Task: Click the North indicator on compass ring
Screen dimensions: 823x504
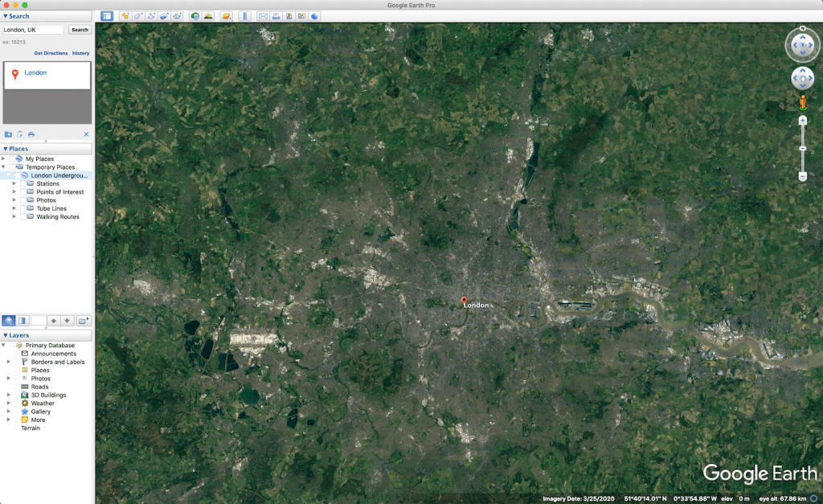Action: tap(803, 28)
